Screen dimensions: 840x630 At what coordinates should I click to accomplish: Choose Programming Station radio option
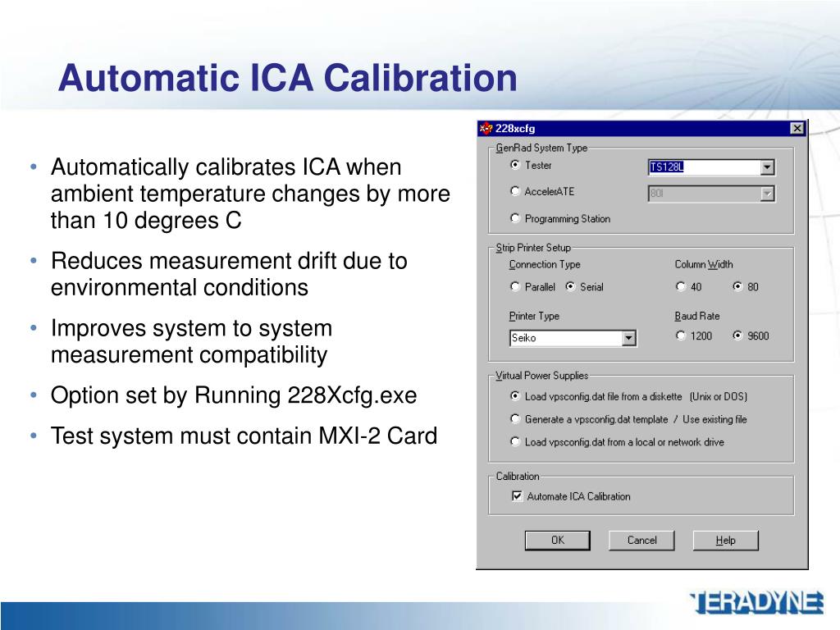[x=515, y=218]
